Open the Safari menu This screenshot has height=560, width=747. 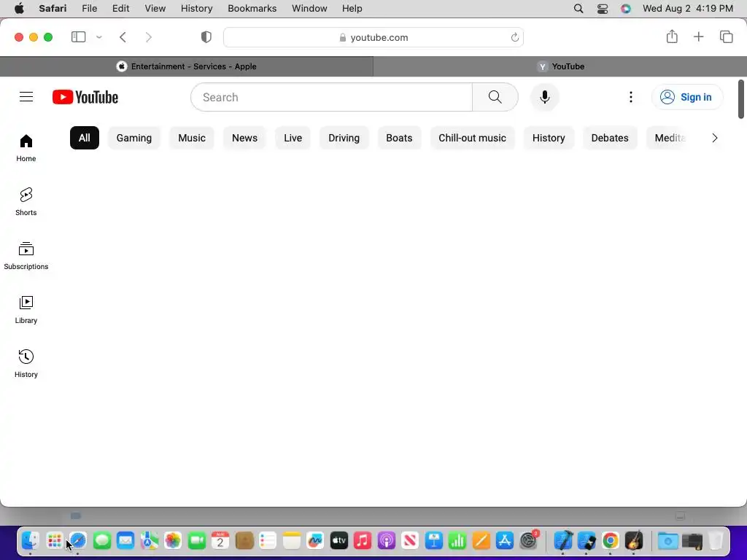(x=53, y=9)
